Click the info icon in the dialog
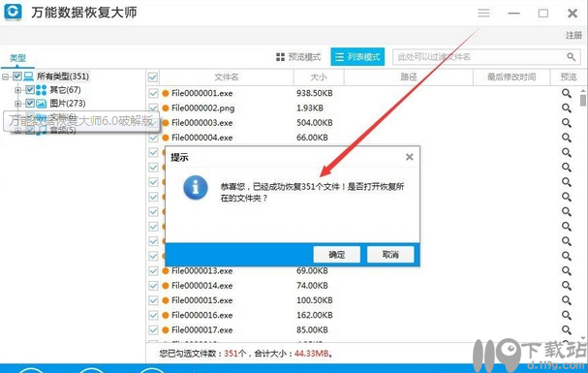Screen dimensions: 588x373 point(196,187)
